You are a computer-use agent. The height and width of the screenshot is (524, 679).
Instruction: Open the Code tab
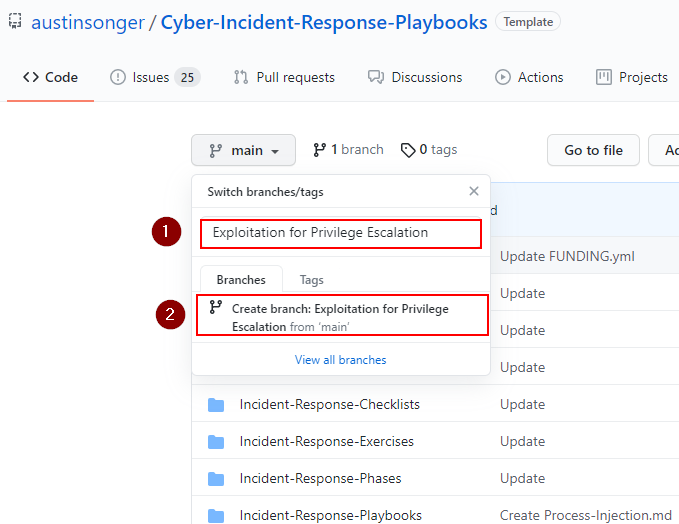[50, 77]
